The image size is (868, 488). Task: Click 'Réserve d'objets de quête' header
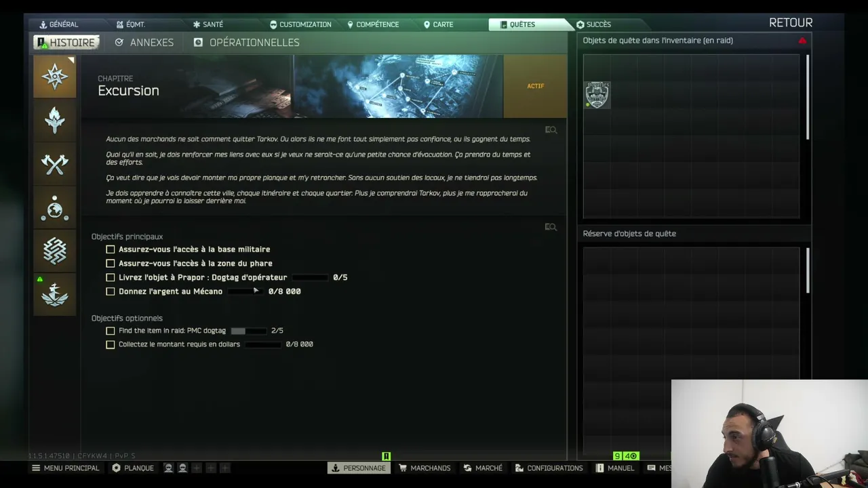[629, 234]
